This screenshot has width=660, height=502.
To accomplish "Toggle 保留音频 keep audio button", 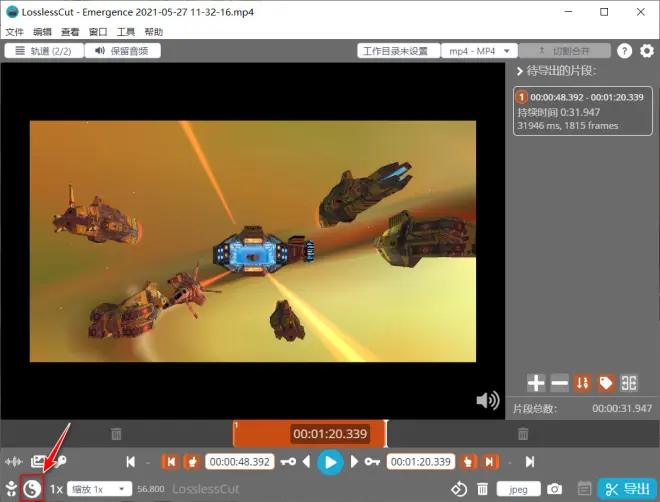I will [x=122, y=51].
